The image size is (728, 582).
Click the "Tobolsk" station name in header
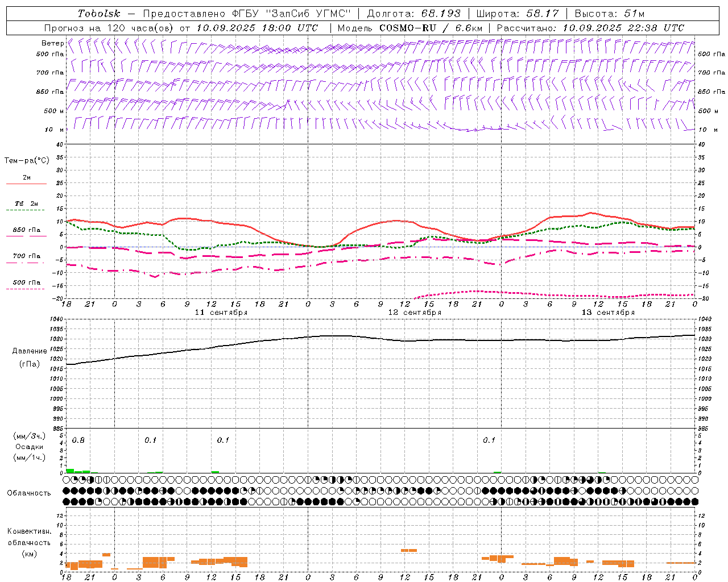click(x=100, y=14)
